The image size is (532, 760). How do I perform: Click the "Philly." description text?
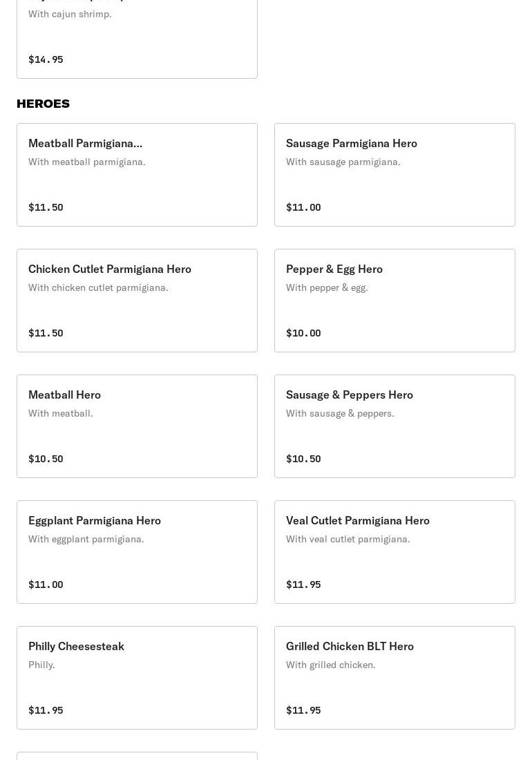[41, 665]
